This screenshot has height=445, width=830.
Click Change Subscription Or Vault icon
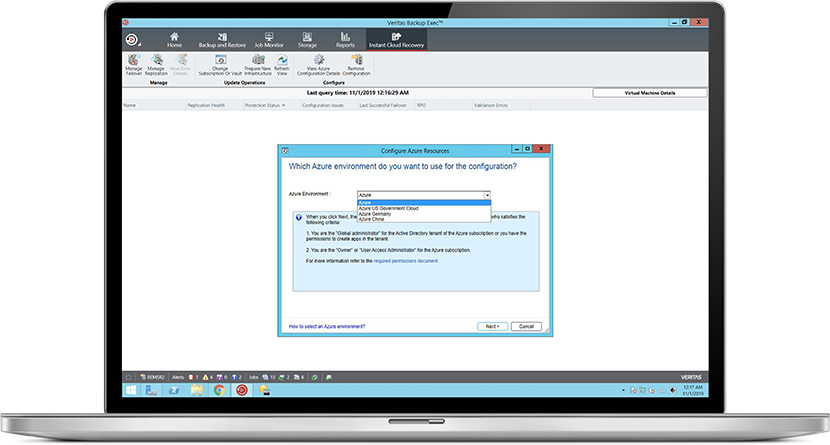point(220,65)
